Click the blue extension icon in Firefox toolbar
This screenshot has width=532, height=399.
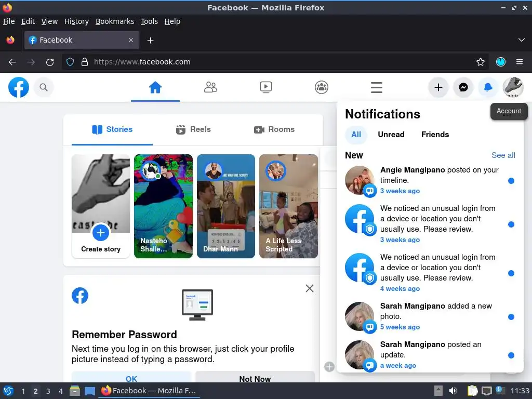[x=500, y=62]
